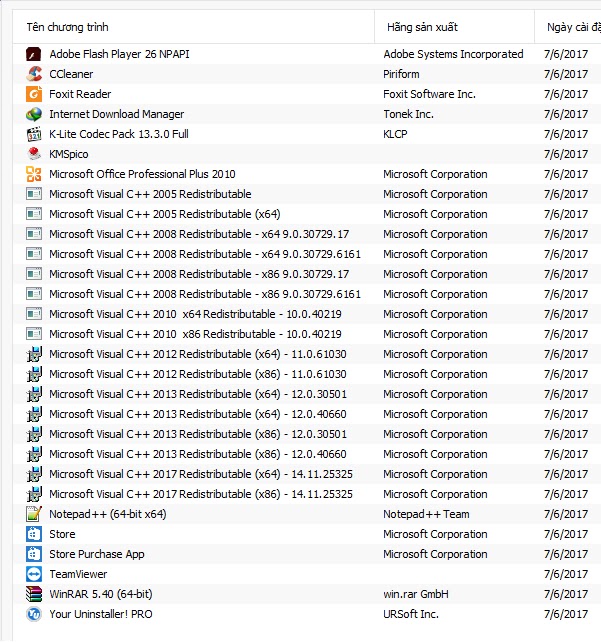Screen dimensions: 601x642
Task: Click the KLCP publisher cell
Action: click(x=395, y=134)
